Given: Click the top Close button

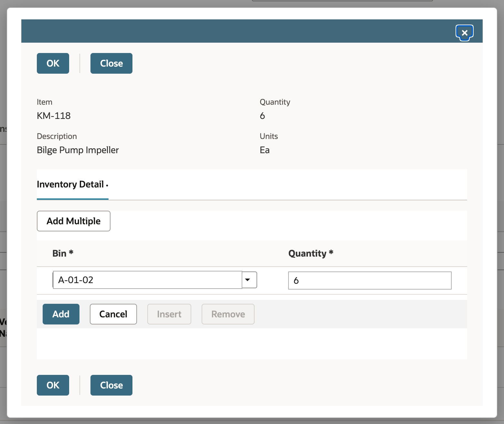Looking at the screenshot, I should click(111, 63).
